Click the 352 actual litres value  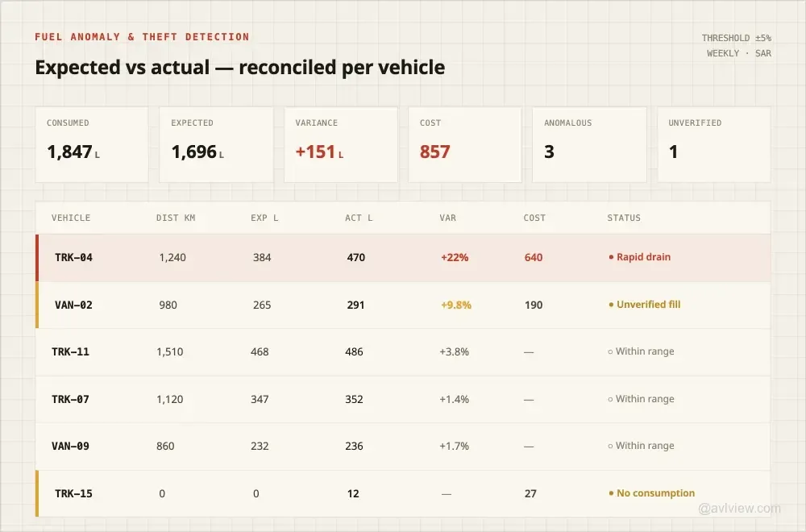coord(354,399)
